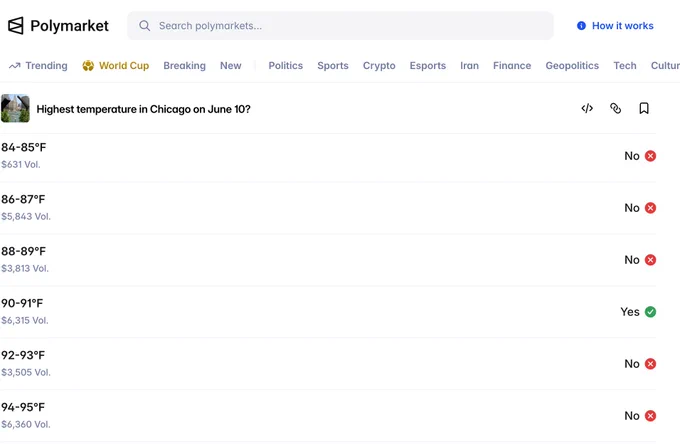This screenshot has height=445, width=680.
Task: Select the 84-85°F outcome label
Action: pyautogui.click(x=23, y=147)
